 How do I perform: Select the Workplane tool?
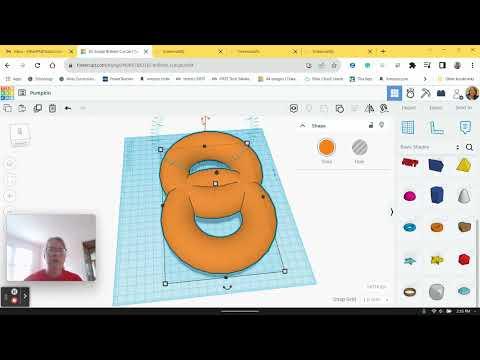pyautogui.click(x=408, y=127)
